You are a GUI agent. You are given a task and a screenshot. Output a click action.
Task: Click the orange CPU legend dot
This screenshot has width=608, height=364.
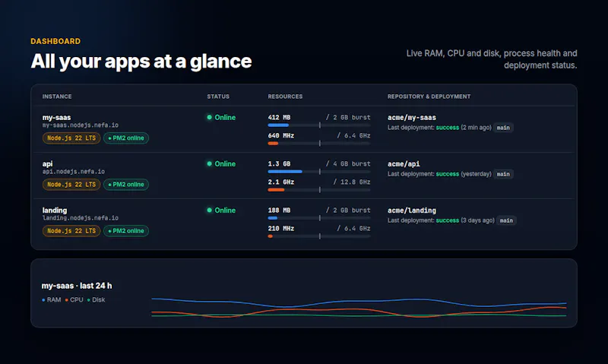(67, 300)
